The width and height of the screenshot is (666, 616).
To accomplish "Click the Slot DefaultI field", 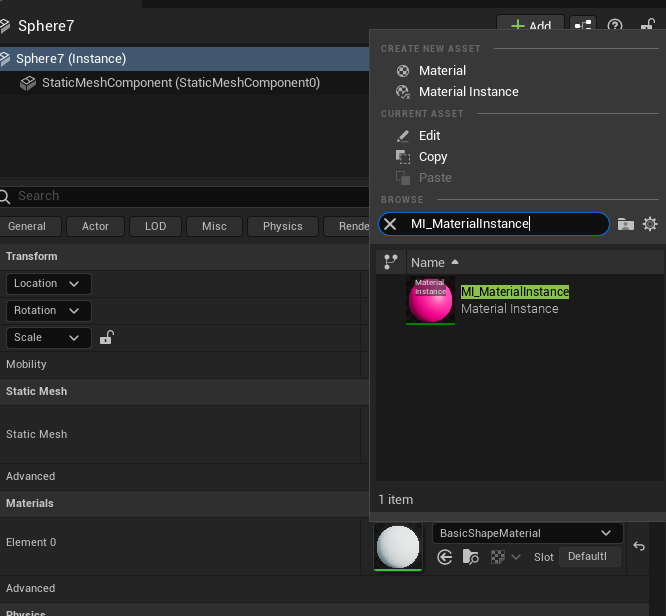I will [590, 557].
